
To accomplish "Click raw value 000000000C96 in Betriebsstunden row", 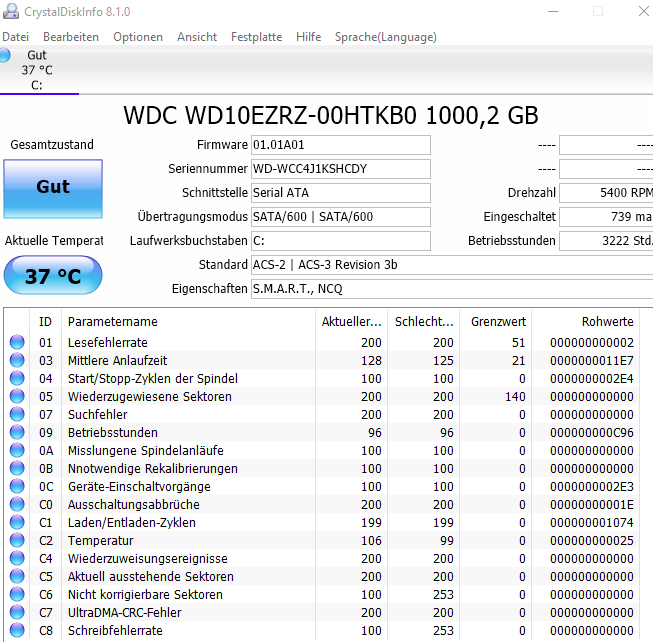I will (592, 433).
